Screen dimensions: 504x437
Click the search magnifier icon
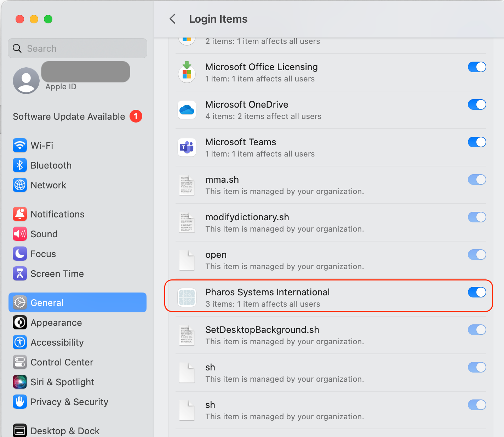coord(17,48)
